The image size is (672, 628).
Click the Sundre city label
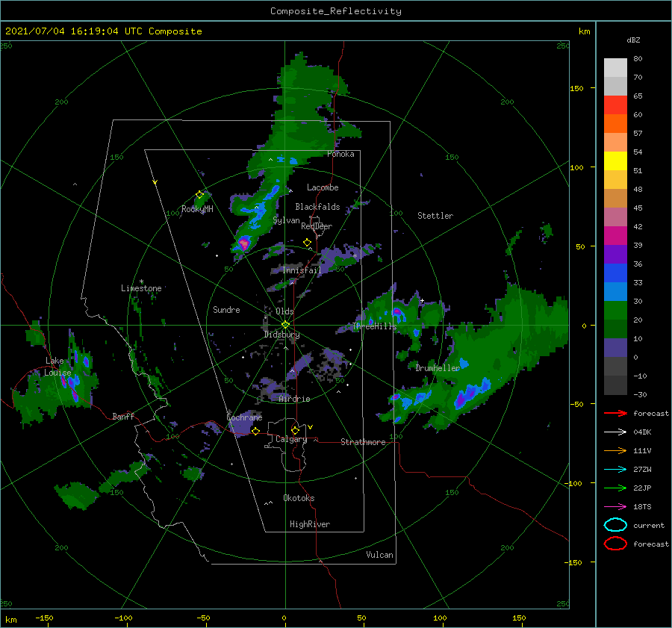[226, 309]
